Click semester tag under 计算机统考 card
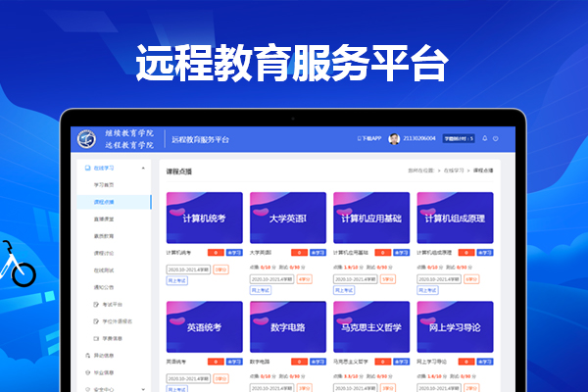The image size is (588, 392). tap(188, 269)
